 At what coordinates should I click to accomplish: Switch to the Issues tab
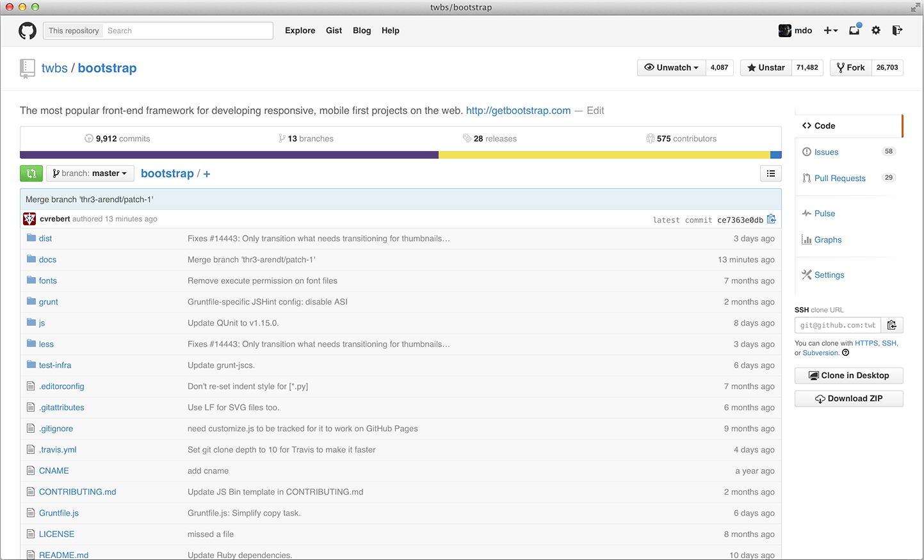tap(826, 152)
